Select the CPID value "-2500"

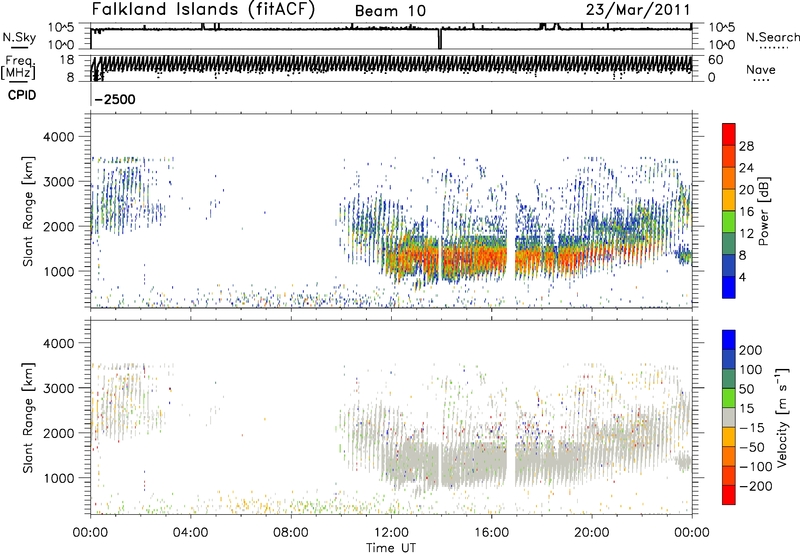coord(115,99)
